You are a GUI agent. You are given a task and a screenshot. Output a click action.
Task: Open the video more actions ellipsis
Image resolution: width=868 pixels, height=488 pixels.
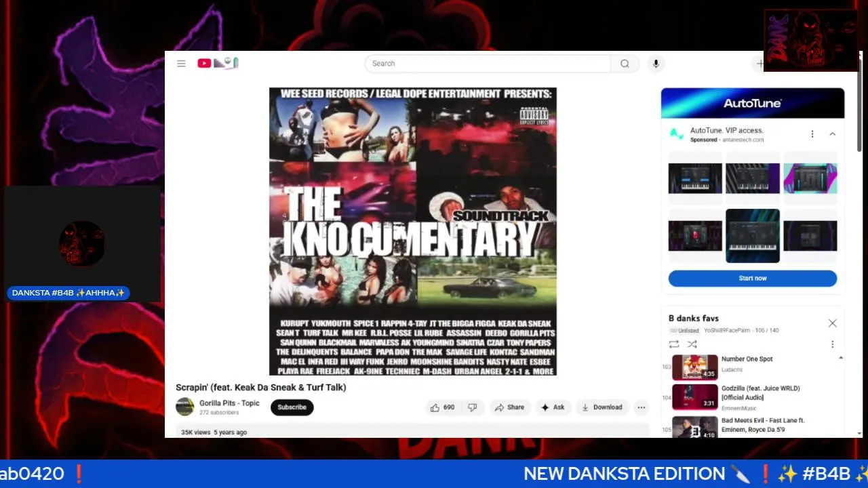coord(641,407)
